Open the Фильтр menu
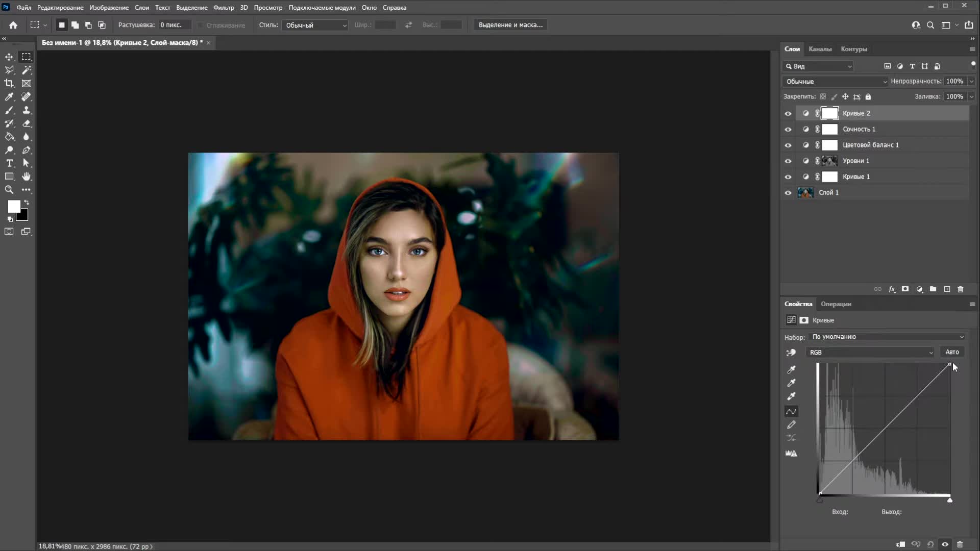This screenshot has height=551, width=980. pos(224,8)
